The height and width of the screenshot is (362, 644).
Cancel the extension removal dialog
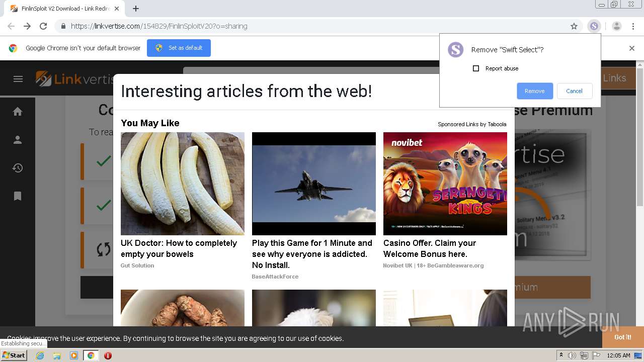coord(574,91)
